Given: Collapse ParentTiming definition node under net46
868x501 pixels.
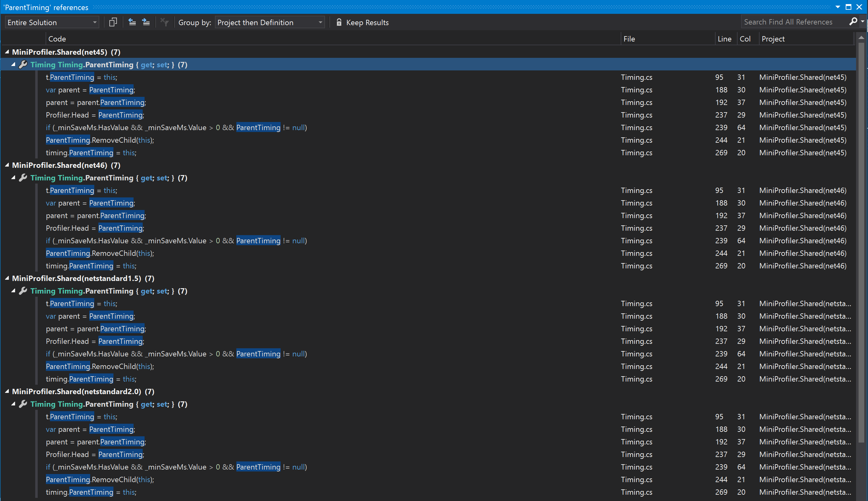Looking at the screenshot, I should (x=13, y=178).
